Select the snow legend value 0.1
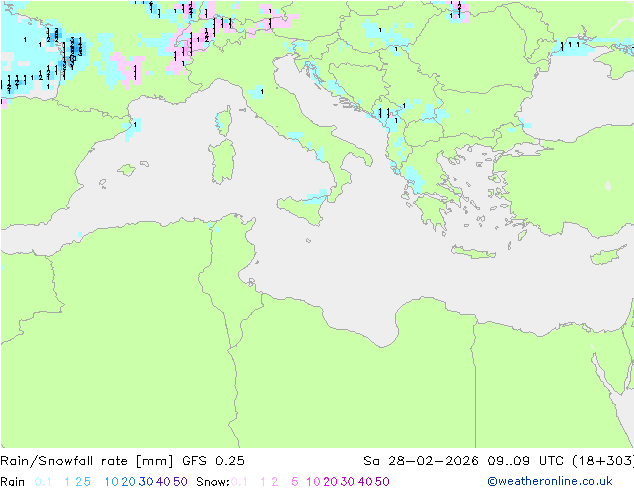Screen dimensions: 634x490 tap(239, 482)
